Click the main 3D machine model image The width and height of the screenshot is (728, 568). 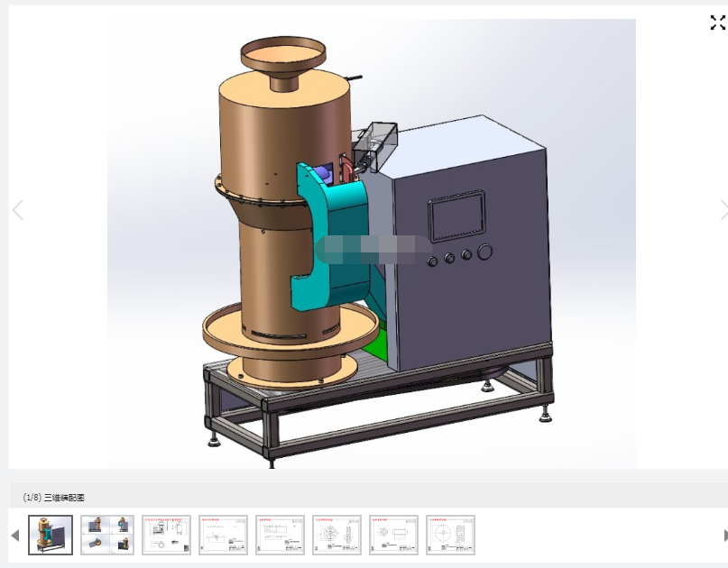coord(372,243)
